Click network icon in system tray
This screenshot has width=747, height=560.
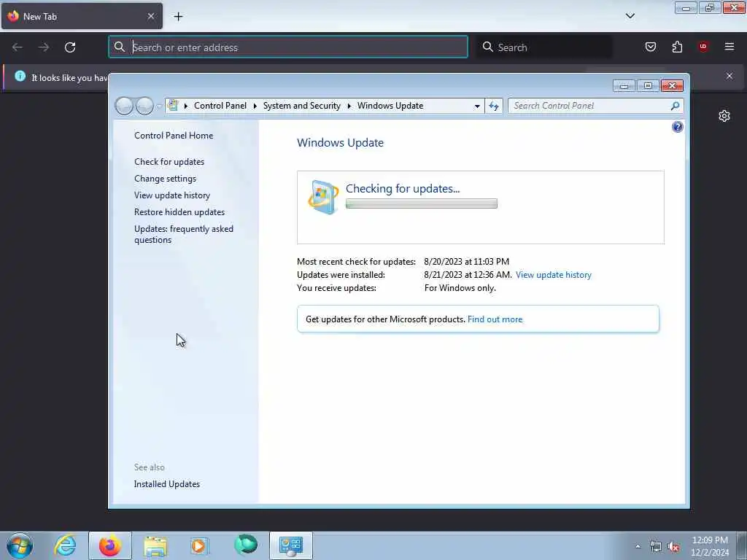[x=656, y=547]
